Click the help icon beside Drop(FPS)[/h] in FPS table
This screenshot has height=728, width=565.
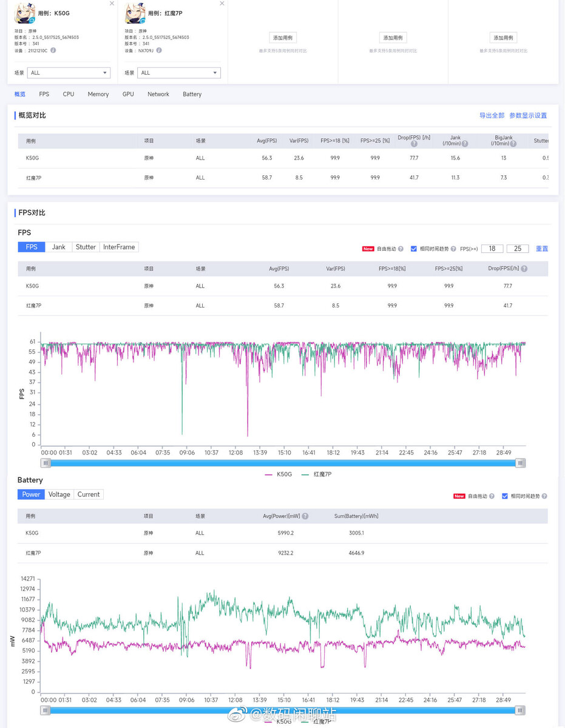click(x=524, y=269)
